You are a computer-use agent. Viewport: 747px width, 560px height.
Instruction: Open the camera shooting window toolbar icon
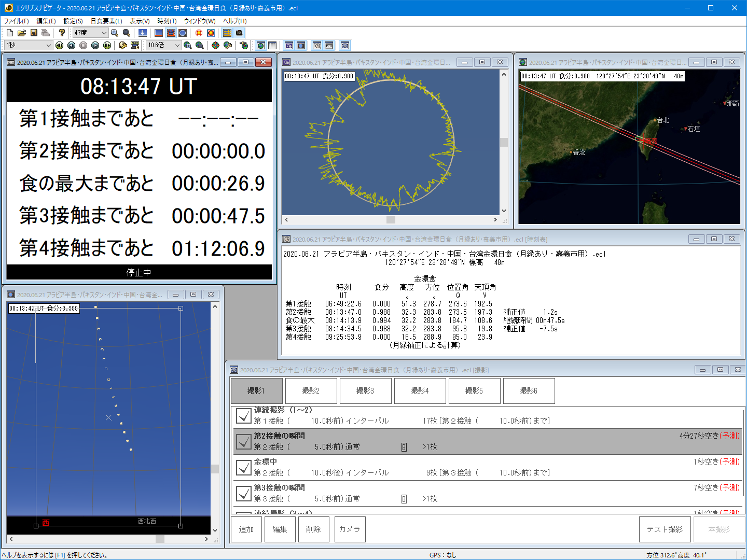tap(345, 46)
